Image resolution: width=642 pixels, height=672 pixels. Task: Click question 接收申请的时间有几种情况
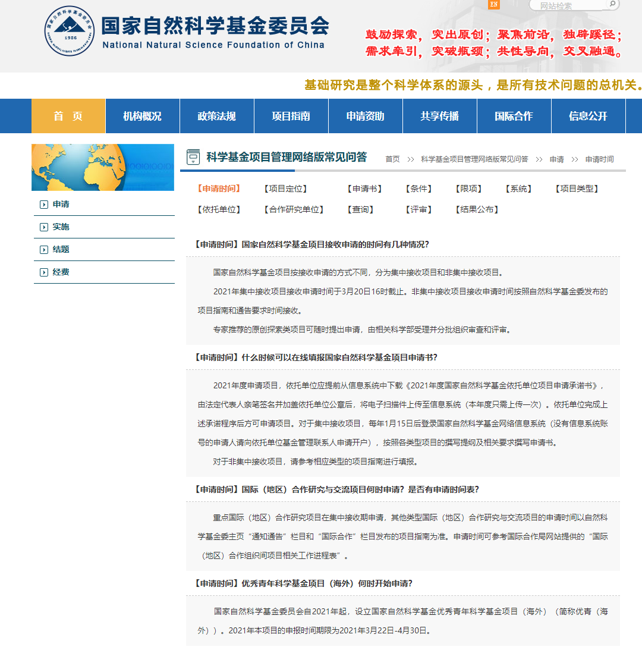click(x=311, y=244)
